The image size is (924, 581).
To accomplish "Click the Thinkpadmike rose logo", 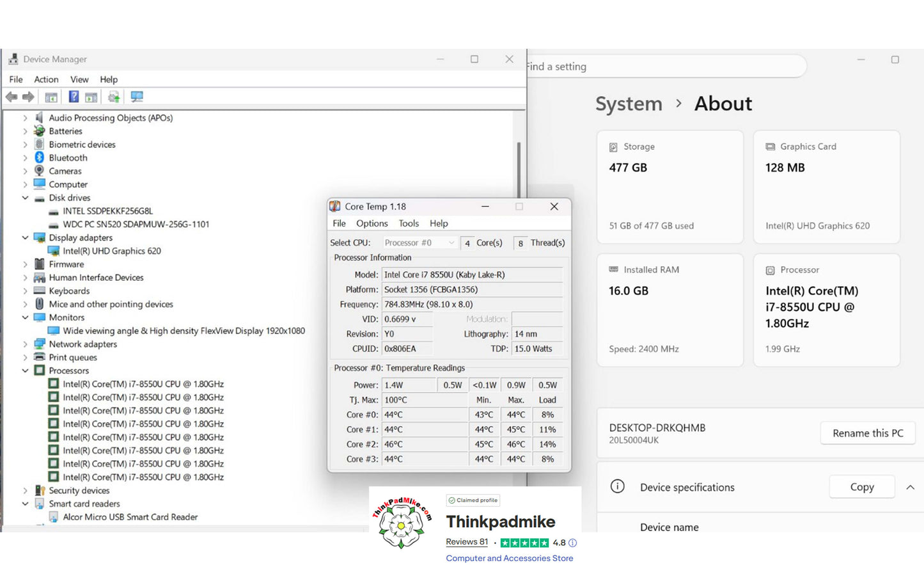I will (402, 523).
